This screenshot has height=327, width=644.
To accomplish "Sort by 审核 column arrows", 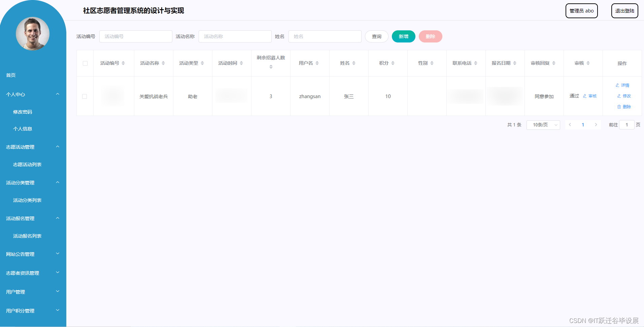I will coord(588,63).
